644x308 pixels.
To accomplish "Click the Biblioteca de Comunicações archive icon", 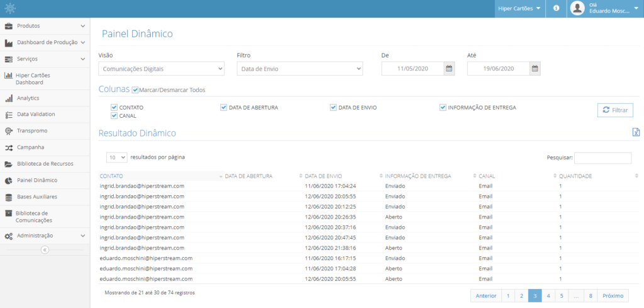I will click(8, 214).
